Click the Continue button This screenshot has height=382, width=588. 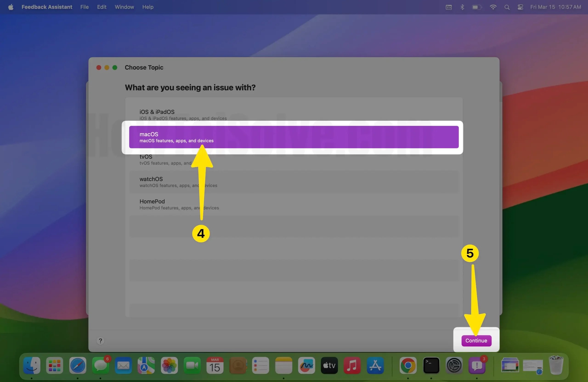pos(476,340)
